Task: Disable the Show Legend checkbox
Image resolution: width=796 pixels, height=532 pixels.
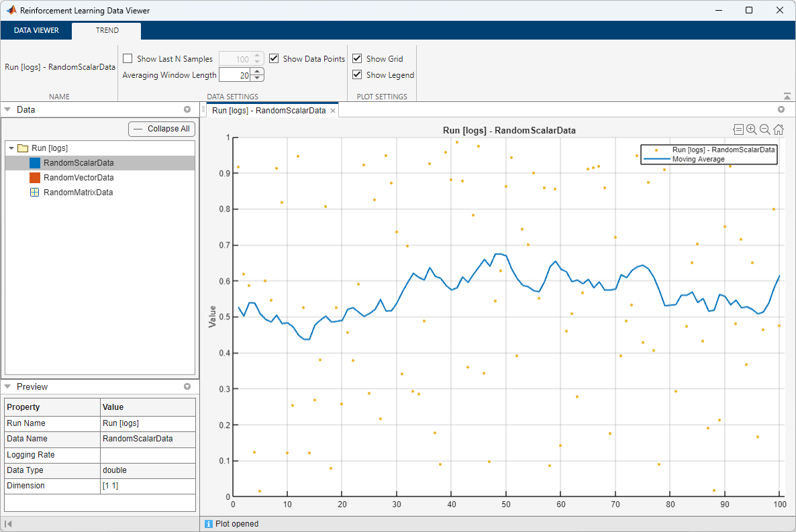Action: [357, 75]
